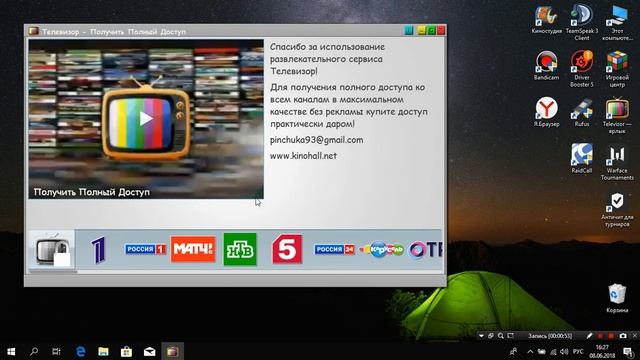Open the volume speaker tray icon
The height and width of the screenshot is (360, 640).
click(564, 351)
